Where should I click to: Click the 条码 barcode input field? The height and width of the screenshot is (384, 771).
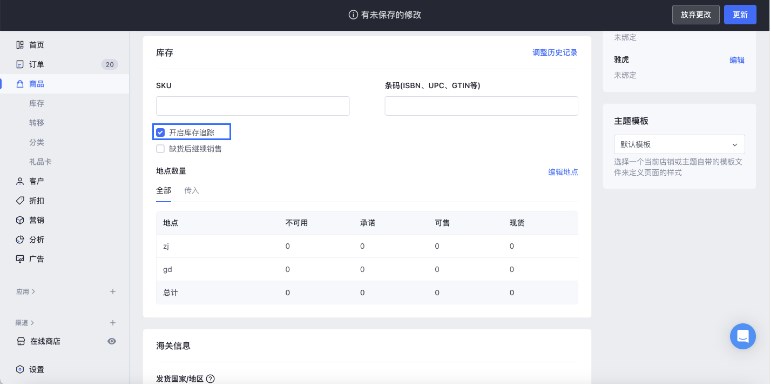(x=481, y=106)
